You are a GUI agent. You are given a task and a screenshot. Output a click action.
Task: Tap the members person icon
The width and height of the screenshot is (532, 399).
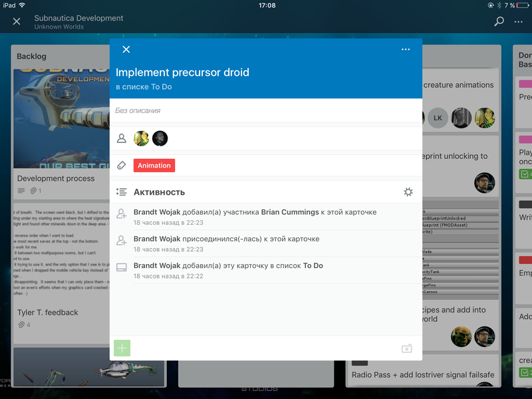pyautogui.click(x=122, y=138)
